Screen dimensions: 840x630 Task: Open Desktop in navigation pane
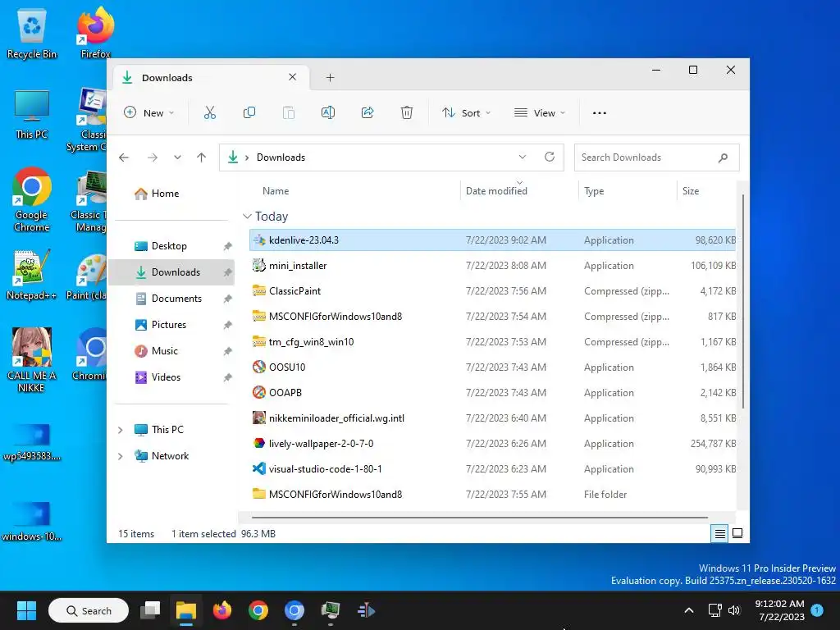(171, 246)
